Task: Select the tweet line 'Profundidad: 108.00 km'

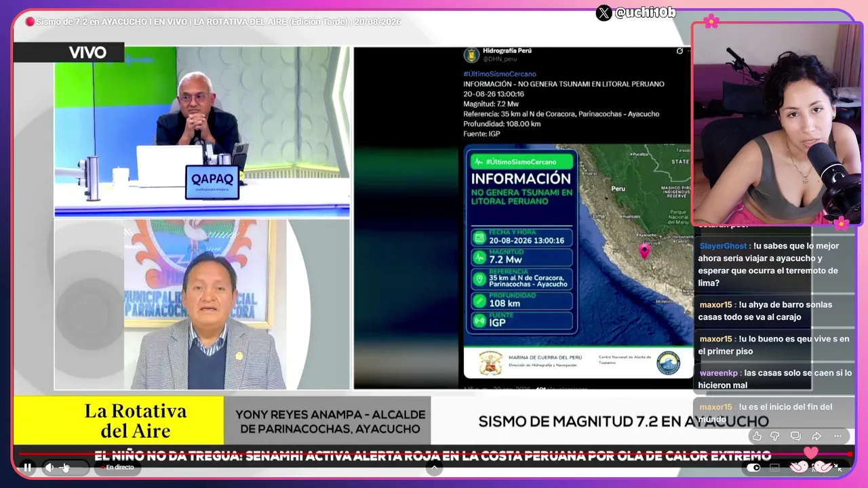Action: click(502, 124)
